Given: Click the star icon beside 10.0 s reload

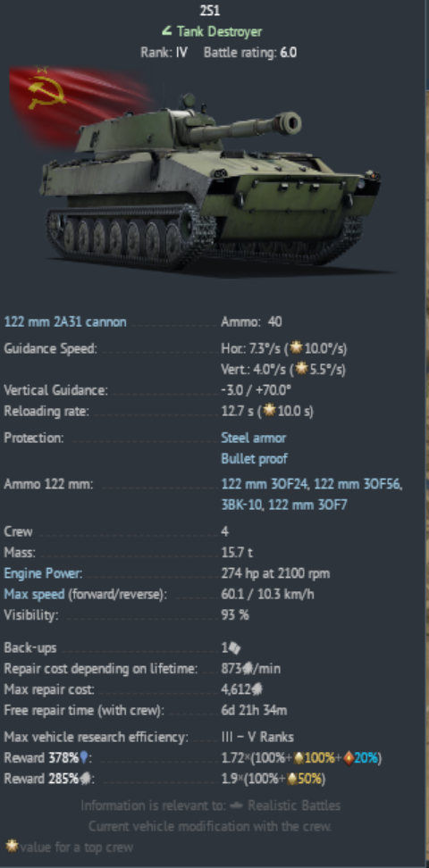Looking at the screenshot, I should 270,412.
